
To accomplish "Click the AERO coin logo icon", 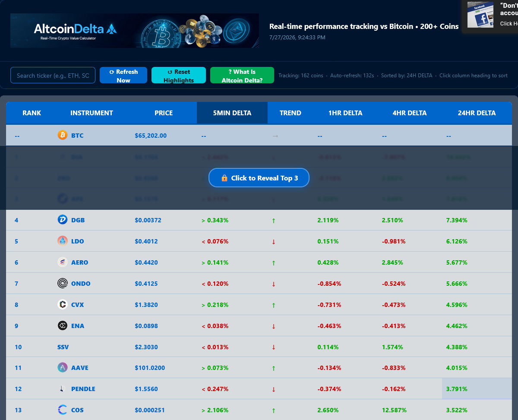I will [63, 262].
